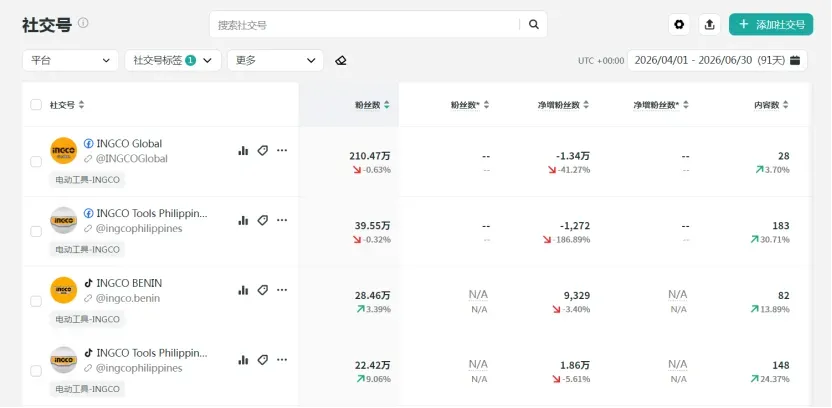The image size is (832, 408).
Task: Click INGCO BENIN profile avatar
Action: coord(64,290)
